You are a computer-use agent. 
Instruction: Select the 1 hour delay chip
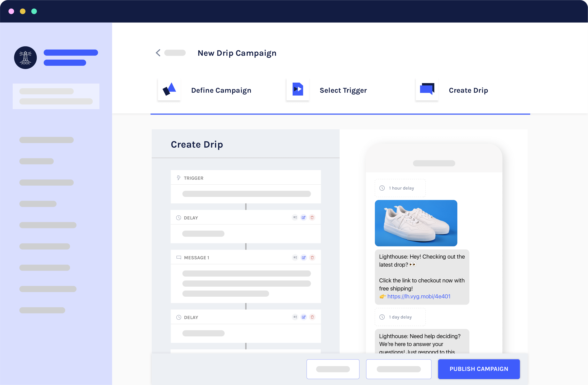pos(400,188)
